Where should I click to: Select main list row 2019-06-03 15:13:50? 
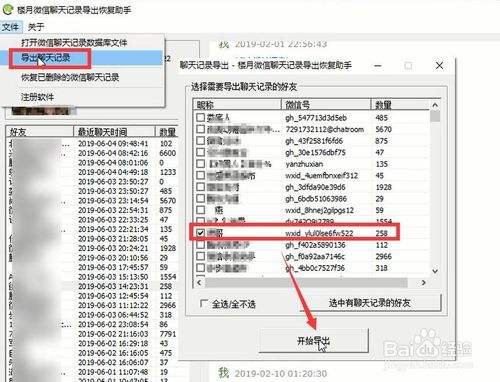coord(93,277)
